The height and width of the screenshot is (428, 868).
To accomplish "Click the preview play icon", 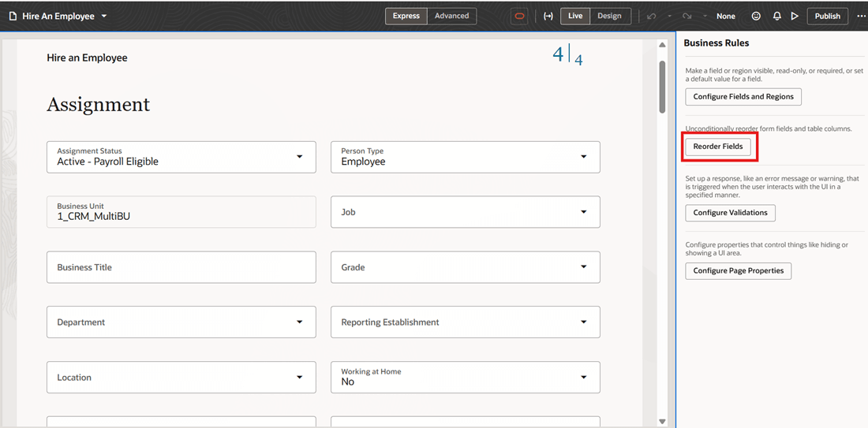I will pos(795,16).
